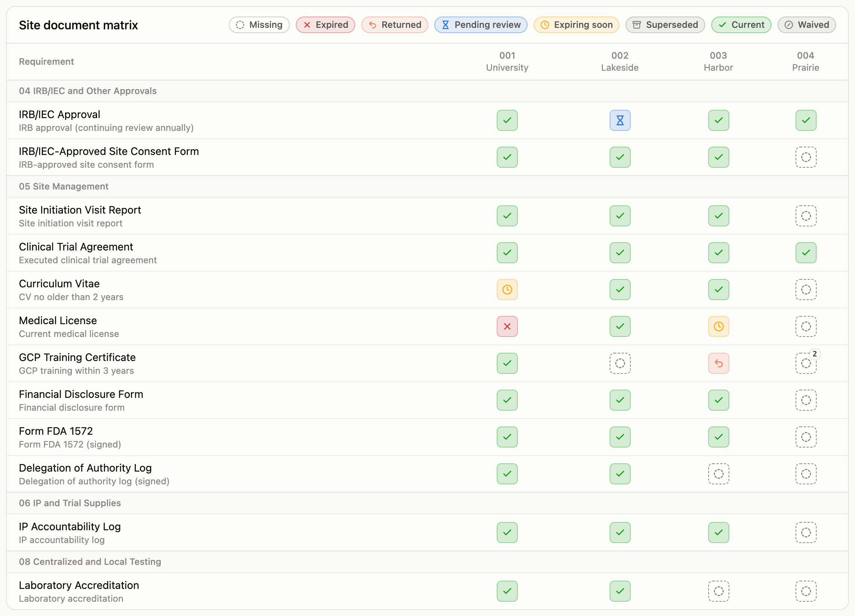This screenshot has height=616, width=855.
Task: Open current Financial Disclosure Form for Harbor
Action: pyautogui.click(x=718, y=401)
